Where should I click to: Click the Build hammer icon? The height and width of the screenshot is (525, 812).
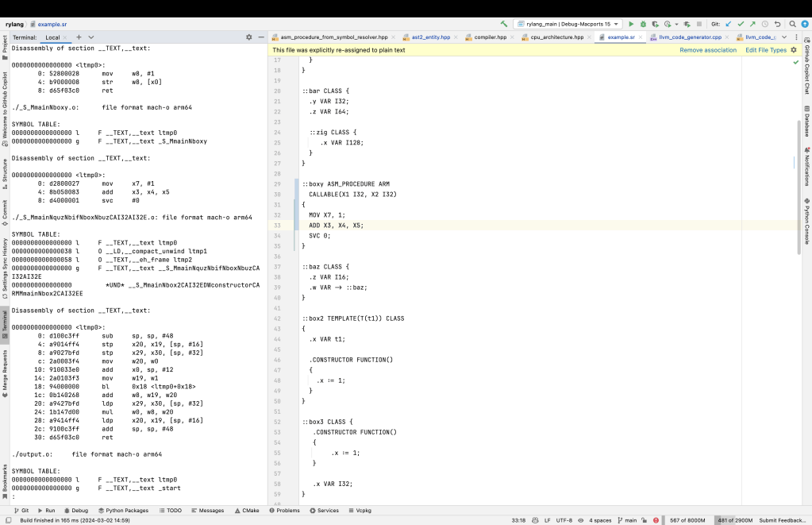point(504,25)
